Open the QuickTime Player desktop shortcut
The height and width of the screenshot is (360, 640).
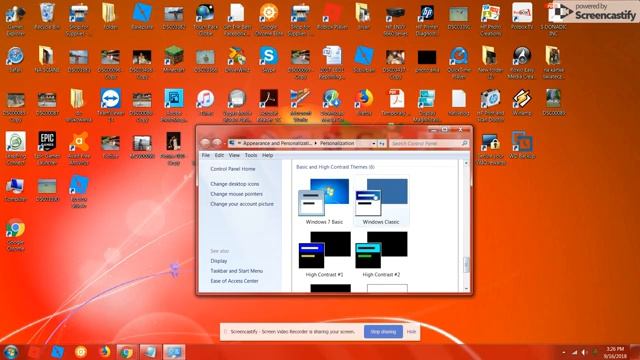point(458,62)
